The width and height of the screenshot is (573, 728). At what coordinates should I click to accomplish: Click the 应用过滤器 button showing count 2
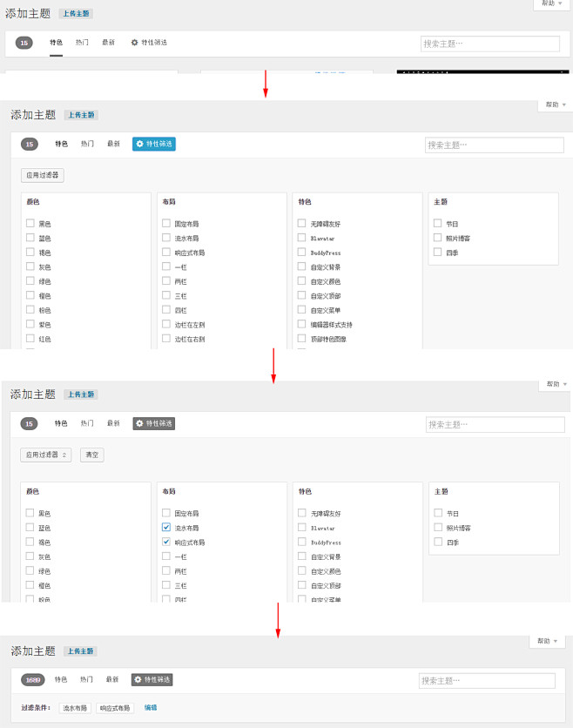[x=46, y=455]
